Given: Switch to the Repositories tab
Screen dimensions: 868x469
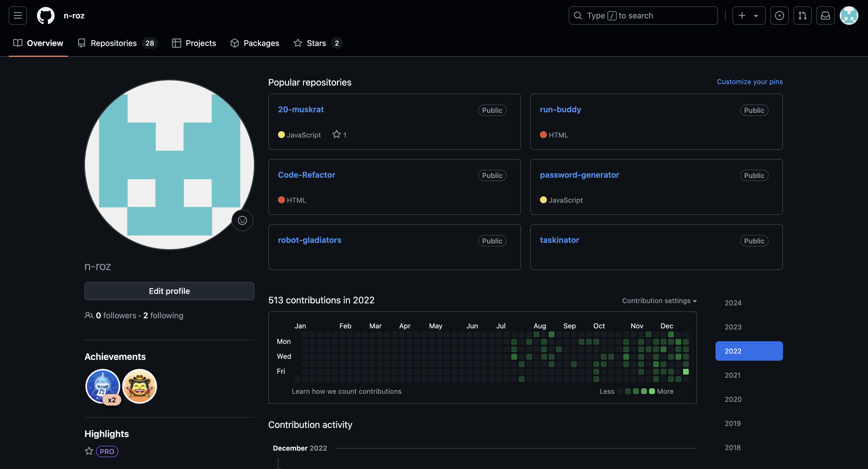Looking at the screenshot, I should pos(113,43).
